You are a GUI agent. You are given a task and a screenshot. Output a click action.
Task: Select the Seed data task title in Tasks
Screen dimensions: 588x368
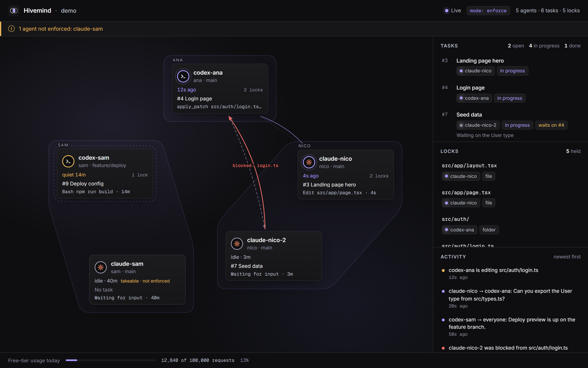click(469, 115)
